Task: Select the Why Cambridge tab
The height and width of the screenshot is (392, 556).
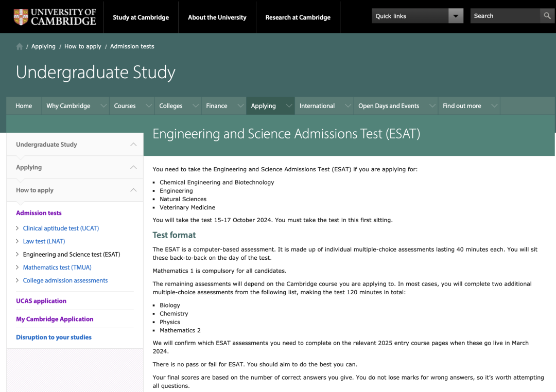Action: pos(68,105)
